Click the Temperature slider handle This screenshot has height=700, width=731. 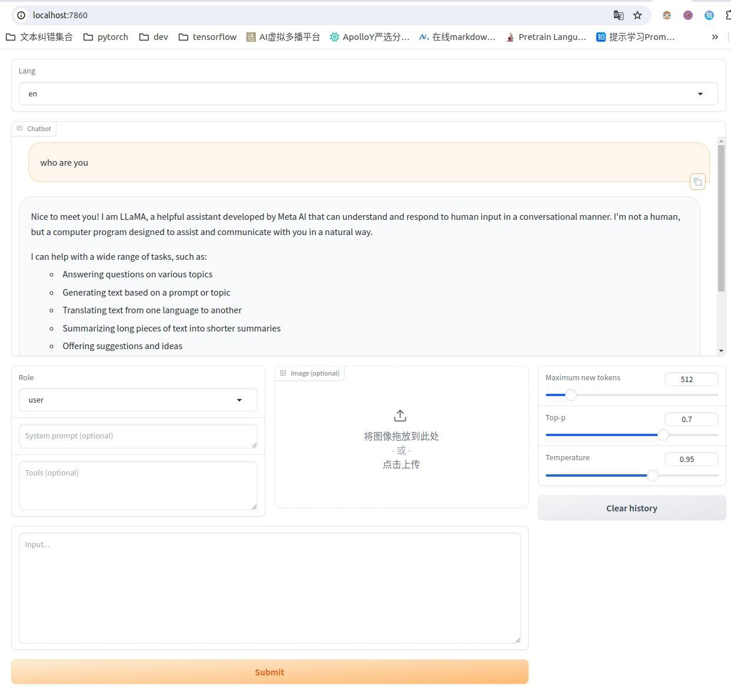pyautogui.click(x=653, y=475)
